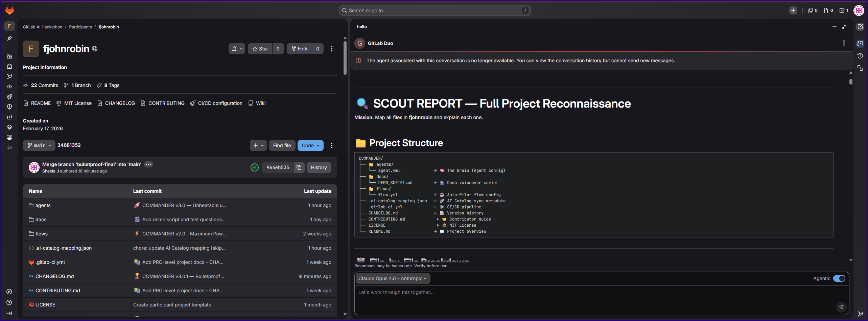The width and height of the screenshot is (868, 321).
Task: Open the README link
Action: (37, 103)
